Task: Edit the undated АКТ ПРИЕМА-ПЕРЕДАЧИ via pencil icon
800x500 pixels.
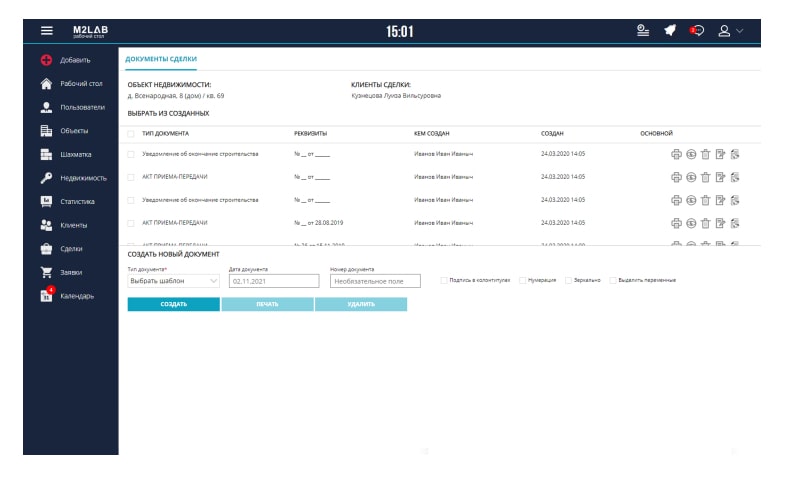Action: point(720,177)
